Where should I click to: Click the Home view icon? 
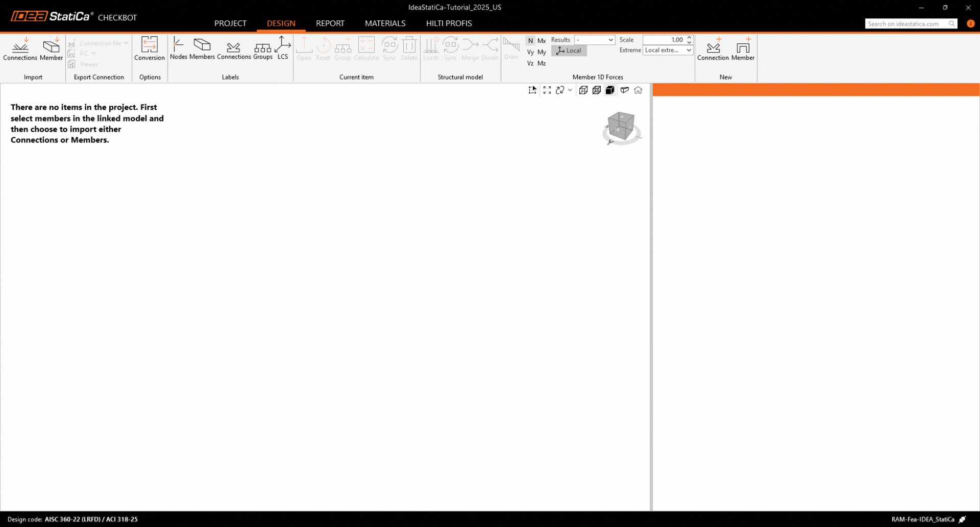pos(638,90)
